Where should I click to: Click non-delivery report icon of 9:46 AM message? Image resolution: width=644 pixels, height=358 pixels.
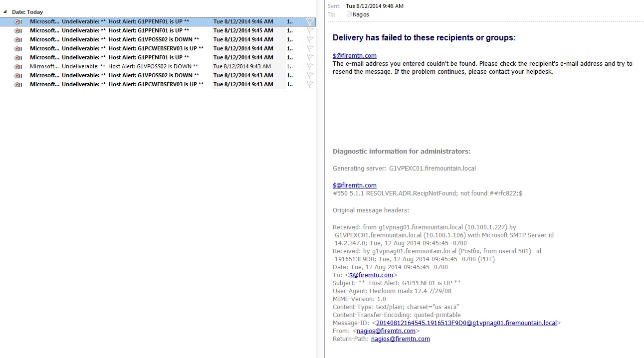(18, 22)
